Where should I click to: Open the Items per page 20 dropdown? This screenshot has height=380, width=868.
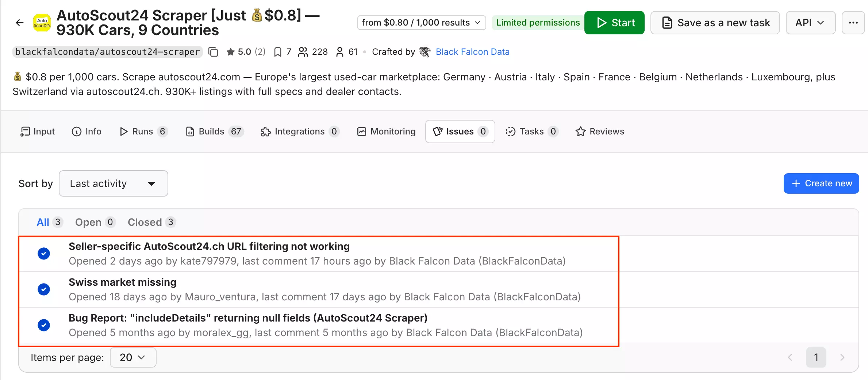coord(133,357)
